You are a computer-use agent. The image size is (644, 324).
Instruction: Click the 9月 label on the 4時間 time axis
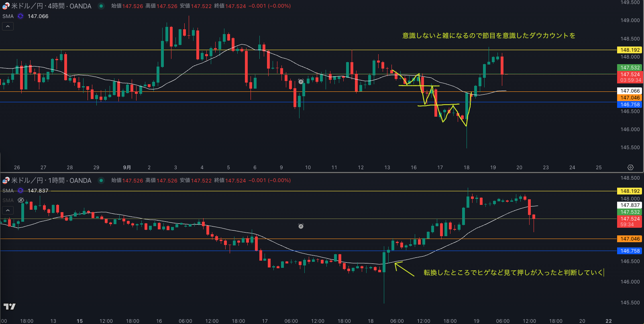(x=127, y=167)
